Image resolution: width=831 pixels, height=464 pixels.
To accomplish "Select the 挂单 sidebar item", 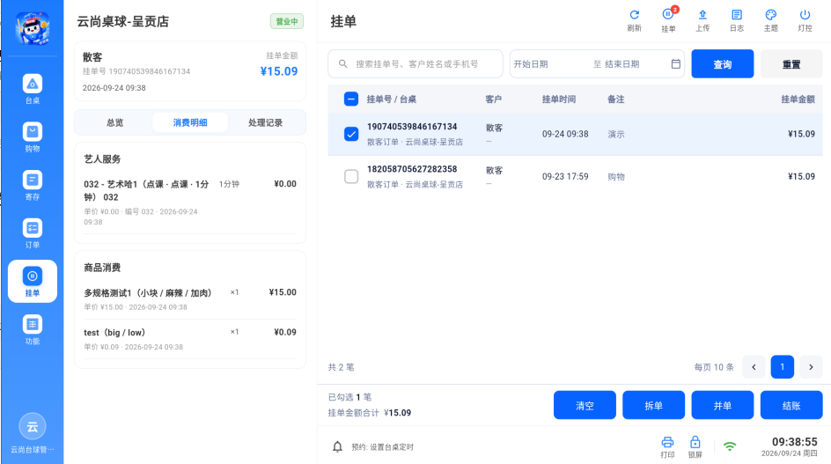I will (x=32, y=281).
